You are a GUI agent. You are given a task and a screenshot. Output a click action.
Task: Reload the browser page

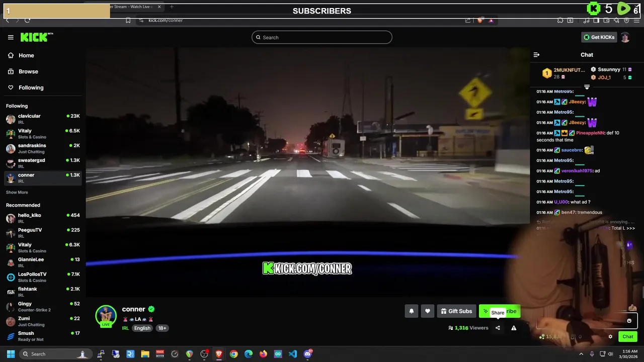27,20
